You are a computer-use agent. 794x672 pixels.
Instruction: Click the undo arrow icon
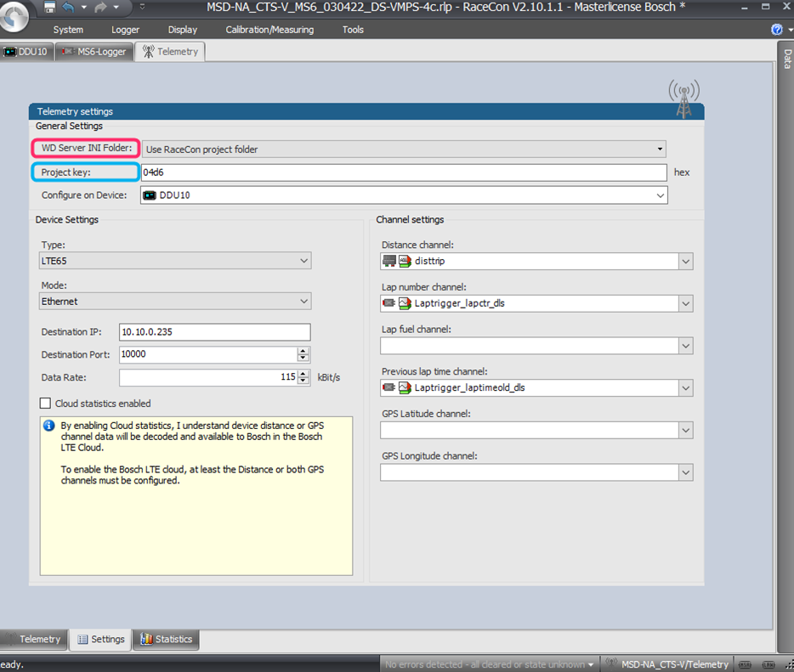click(x=68, y=7)
